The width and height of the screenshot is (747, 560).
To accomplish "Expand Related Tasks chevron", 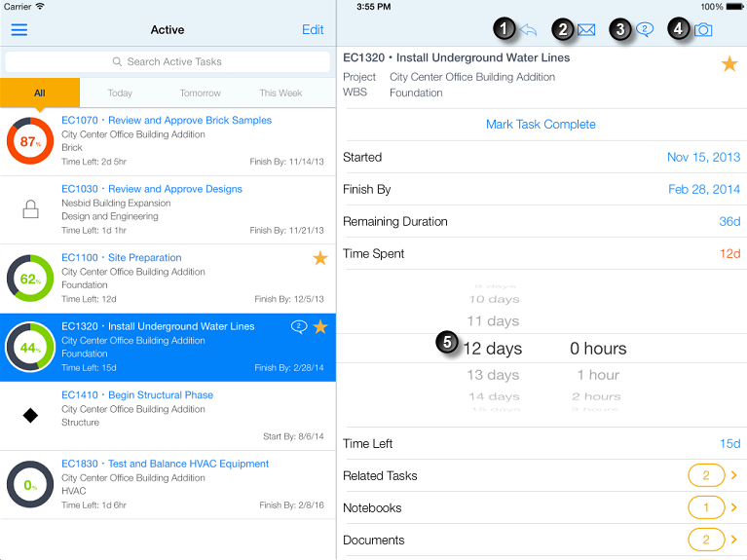I will pos(733,475).
